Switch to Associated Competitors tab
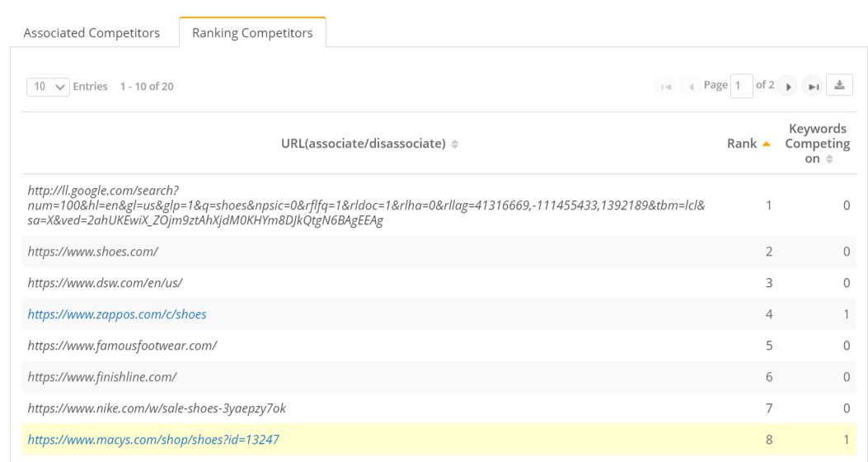868x462 pixels. (x=91, y=33)
